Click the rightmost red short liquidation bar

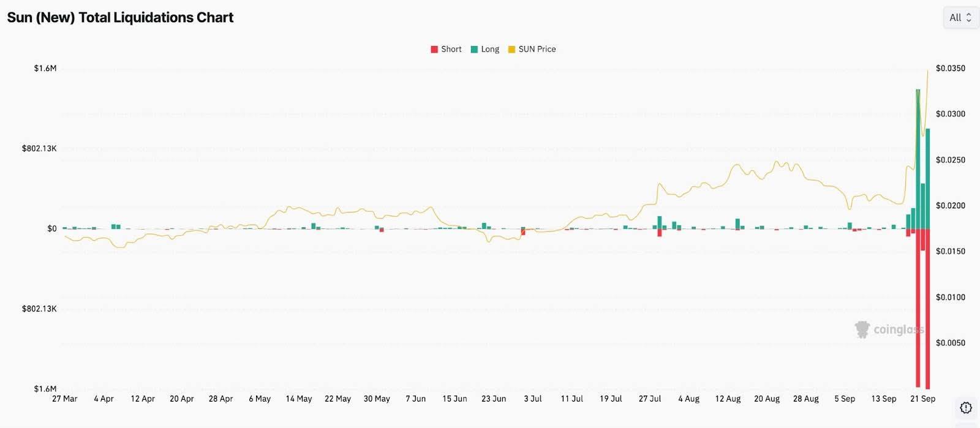click(x=928, y=306)
